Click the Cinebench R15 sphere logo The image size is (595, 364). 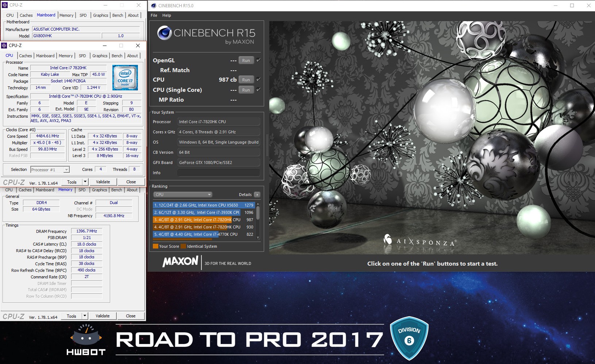click(x=165, y=33)
